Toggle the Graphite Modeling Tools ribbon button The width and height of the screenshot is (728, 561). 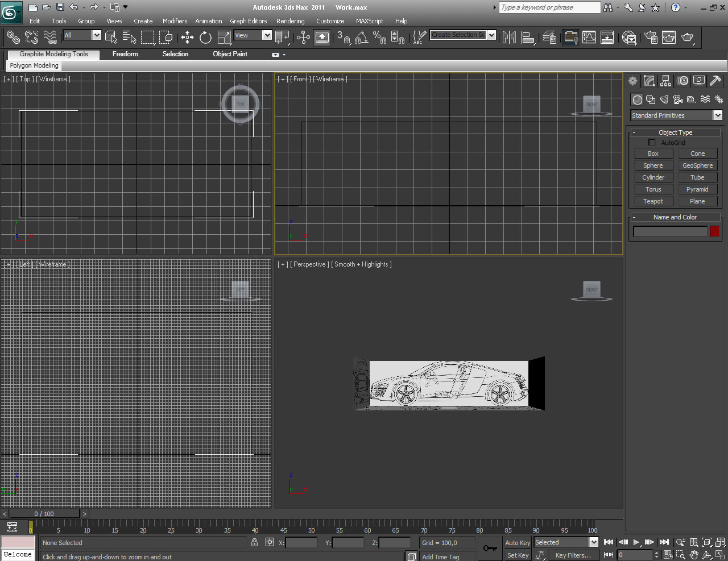tap(570, 38)
